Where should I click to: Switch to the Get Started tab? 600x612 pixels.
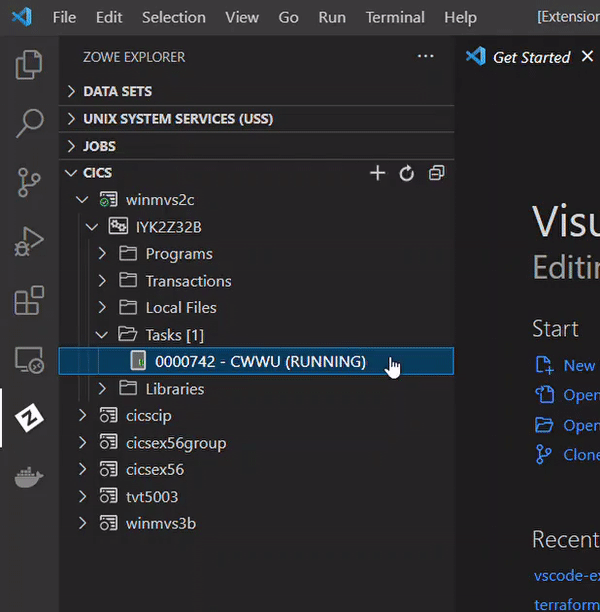(531, 57)
